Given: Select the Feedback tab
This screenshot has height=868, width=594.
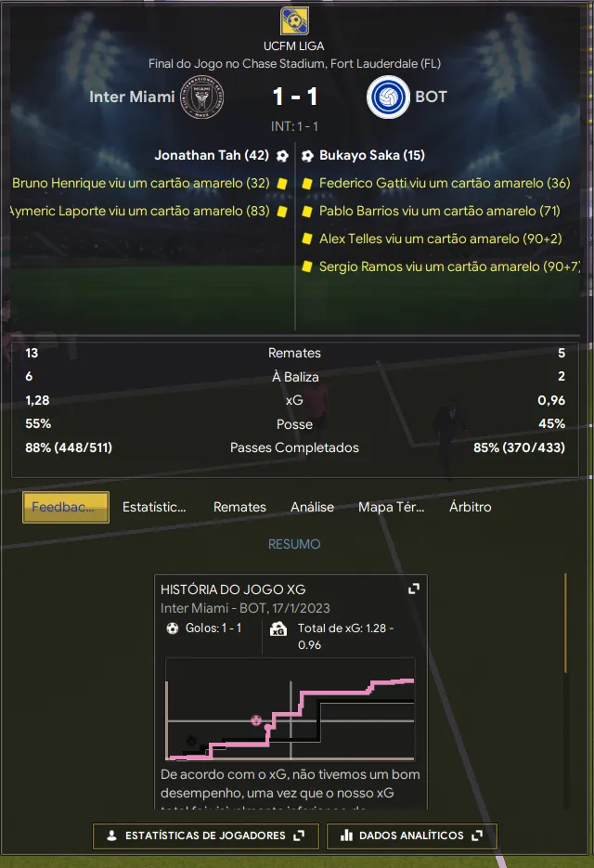Looking at the screenshot, I should pos(65,507).
